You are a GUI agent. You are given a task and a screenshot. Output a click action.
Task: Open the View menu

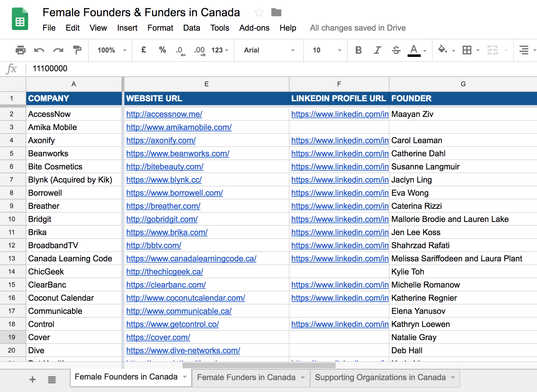click(98, 28)
